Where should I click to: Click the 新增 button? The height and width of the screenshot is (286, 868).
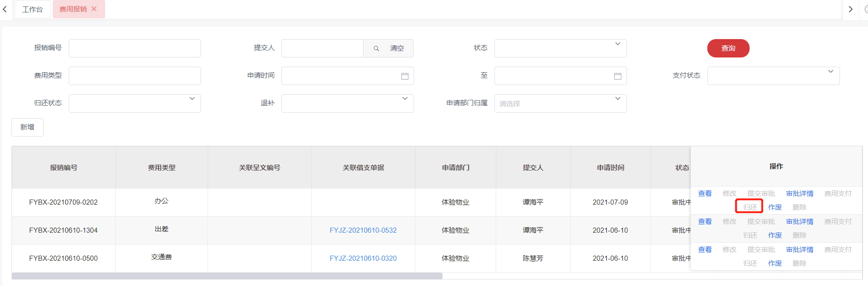tap(28, 127)
